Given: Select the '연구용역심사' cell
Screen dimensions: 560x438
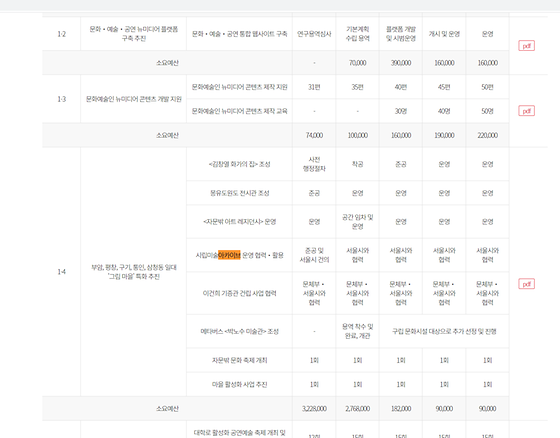Looking at the screenshot, I should tap(314, 34).
